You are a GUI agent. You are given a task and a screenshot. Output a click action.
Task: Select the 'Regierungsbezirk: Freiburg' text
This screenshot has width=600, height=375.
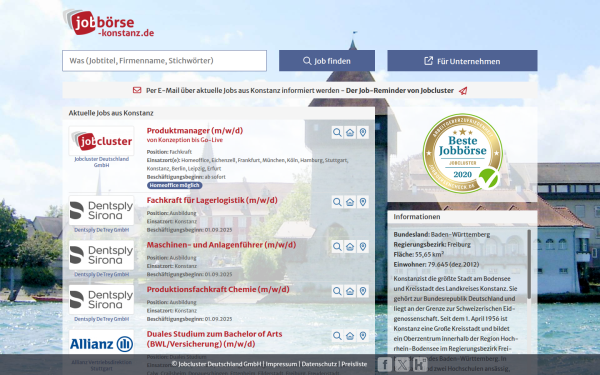click(x=432, y=245)
